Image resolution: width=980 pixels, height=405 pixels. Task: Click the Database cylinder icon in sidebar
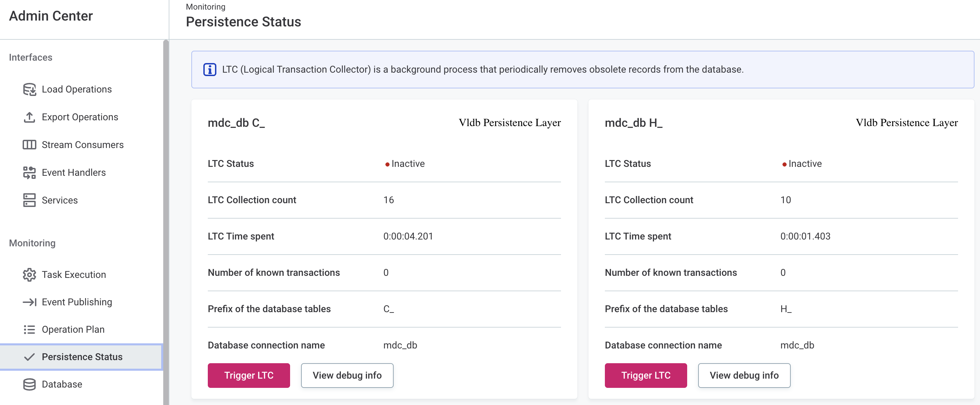(29, 384)
